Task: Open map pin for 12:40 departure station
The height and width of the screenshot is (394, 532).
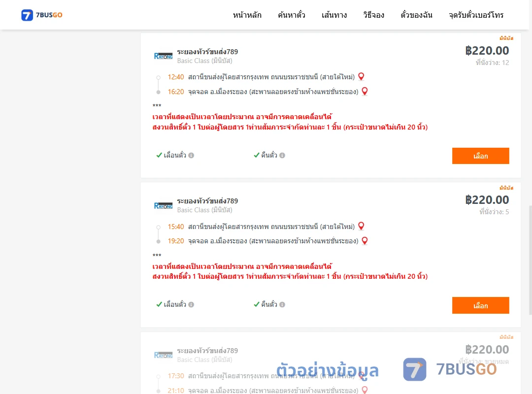Action: click(361, 77)
